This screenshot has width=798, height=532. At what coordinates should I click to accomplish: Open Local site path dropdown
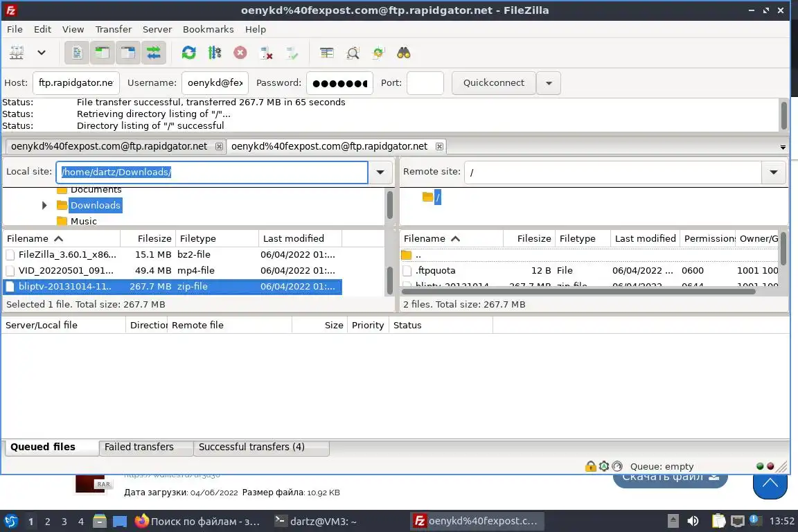pyautogui.click(x=380, y=172)
